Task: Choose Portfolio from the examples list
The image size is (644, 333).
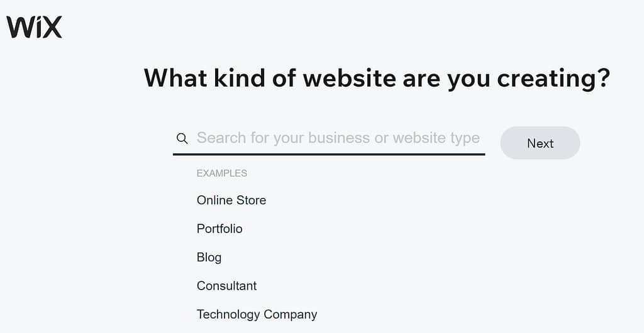Action: pyautogui.click(x=219, y=229)
